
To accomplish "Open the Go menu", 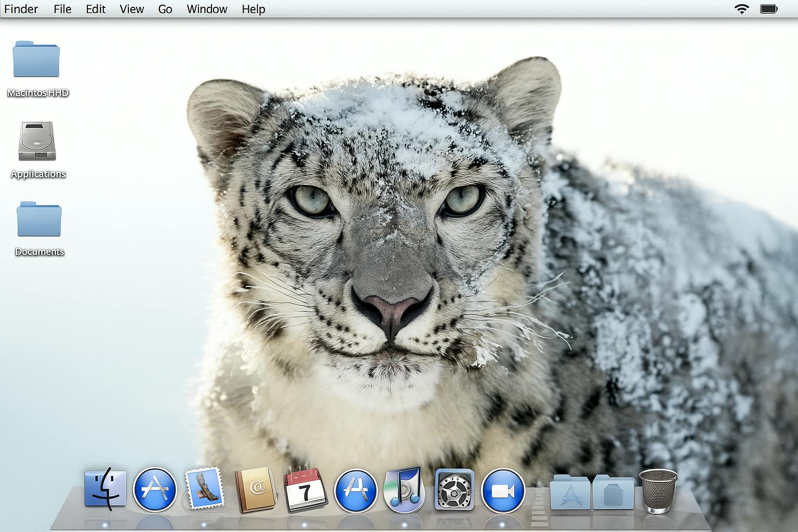I will [165, 9].
